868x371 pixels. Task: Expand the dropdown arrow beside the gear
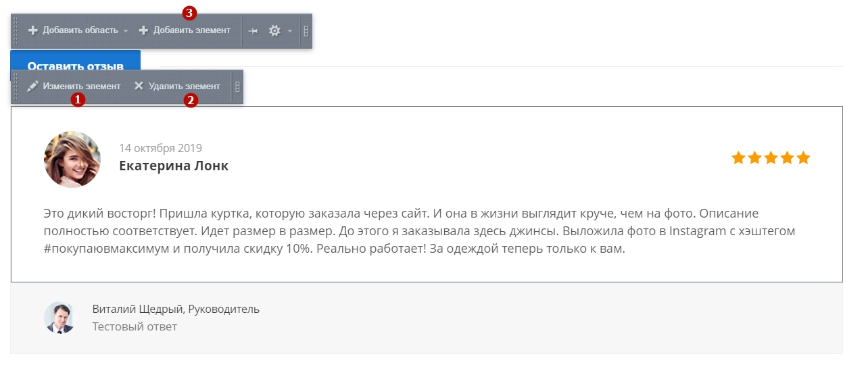(289, 31)
